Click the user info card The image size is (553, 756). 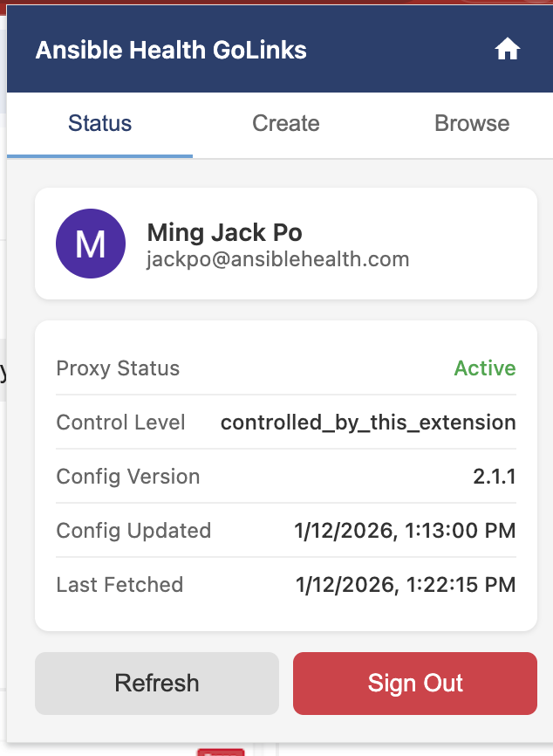coord(285,244)
